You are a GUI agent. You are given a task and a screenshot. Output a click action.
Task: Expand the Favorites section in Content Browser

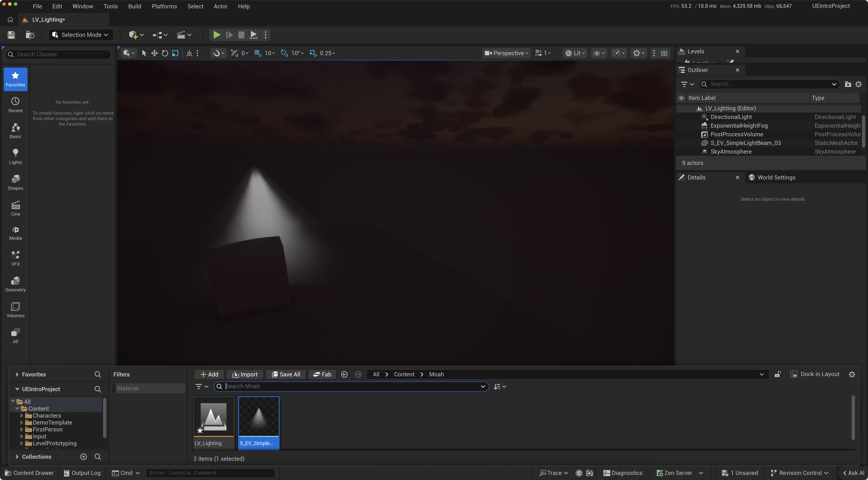pyautogui.click(x=17, y=374)
